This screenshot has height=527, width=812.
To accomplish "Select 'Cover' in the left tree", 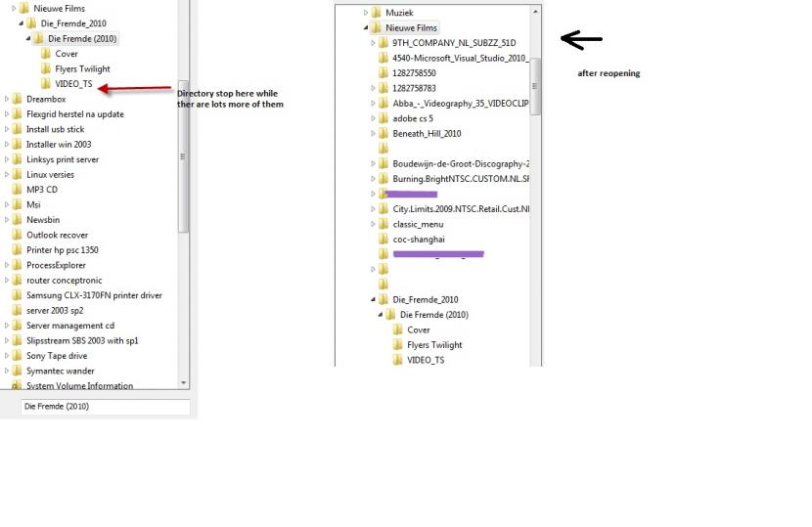I will pyautogui.click(x=67, y=54).
